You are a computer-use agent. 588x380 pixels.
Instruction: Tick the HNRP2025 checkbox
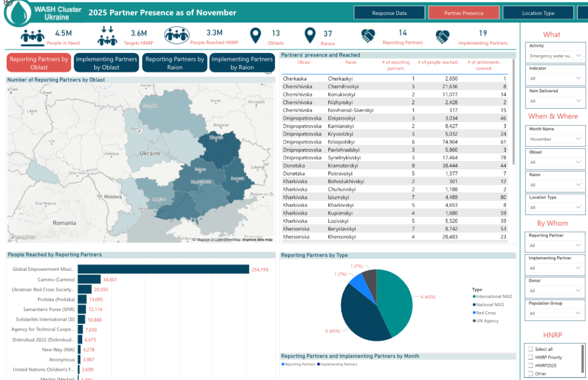click(531, 365)
